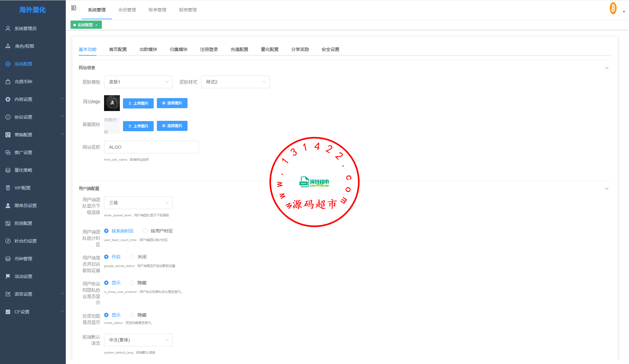Collapse the 网站信息 section chevron
Image resolution: width=629 pixels, height=364 pixels.
[607, 68]
